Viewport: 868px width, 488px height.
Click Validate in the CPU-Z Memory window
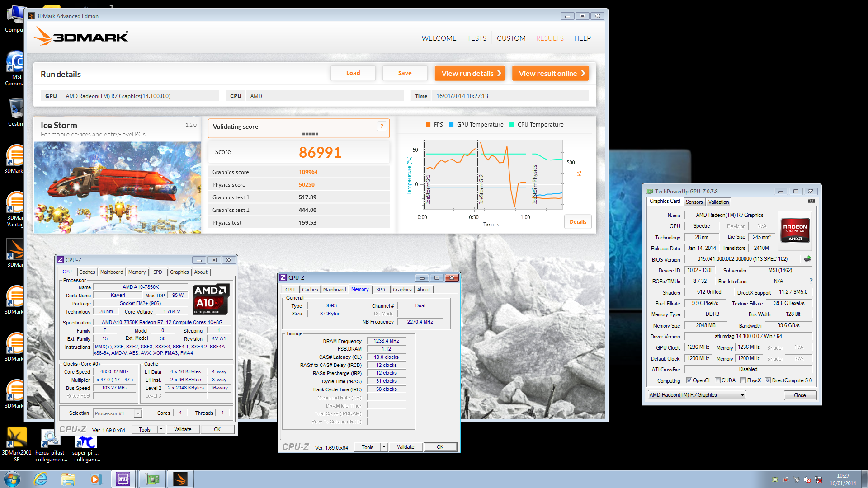point(406,447)
